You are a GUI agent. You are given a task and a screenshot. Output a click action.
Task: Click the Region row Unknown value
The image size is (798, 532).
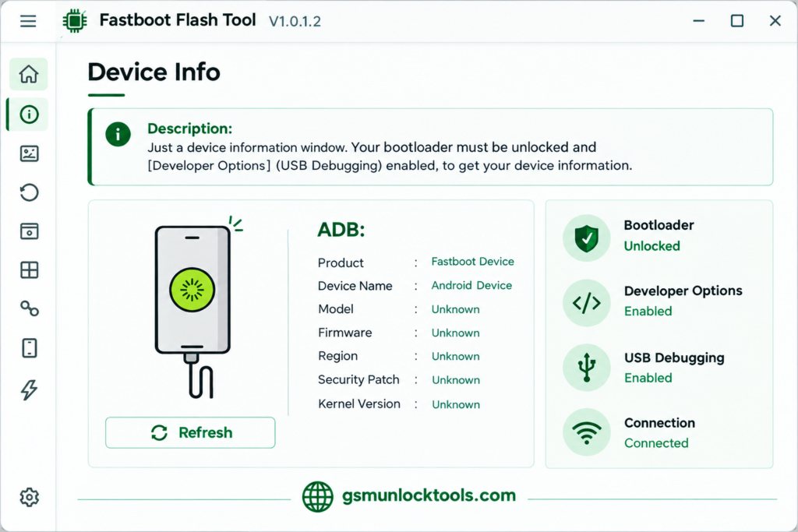pyautogui.click(x=455, y=356)
